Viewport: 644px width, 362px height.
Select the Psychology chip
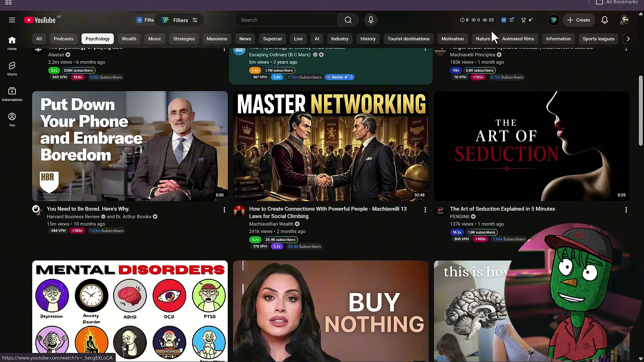(x=98, y=39)
